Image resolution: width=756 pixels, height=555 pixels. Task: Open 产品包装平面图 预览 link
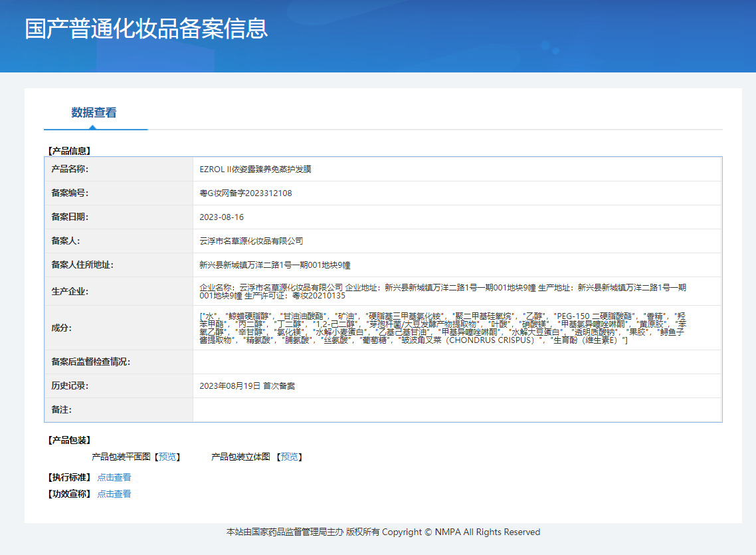pos(167,457)
